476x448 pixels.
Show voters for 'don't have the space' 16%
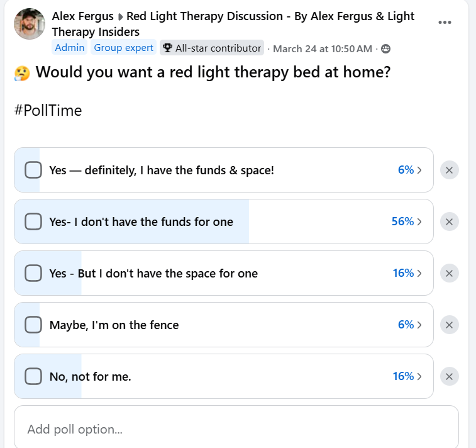(407, 273)
